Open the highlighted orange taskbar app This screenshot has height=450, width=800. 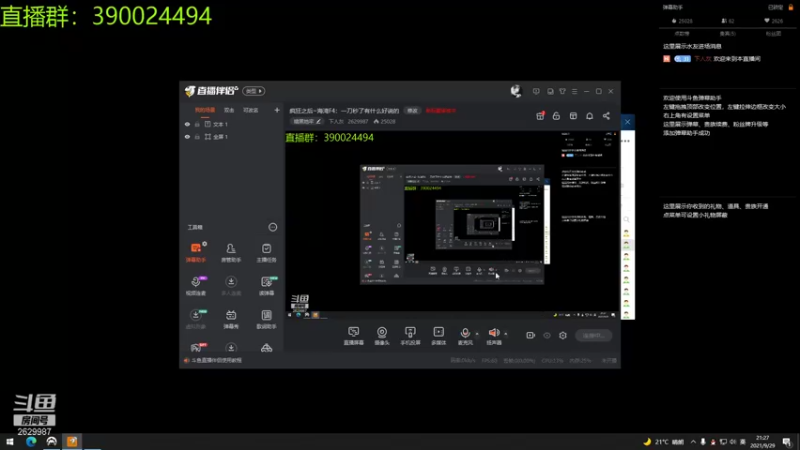72,442
